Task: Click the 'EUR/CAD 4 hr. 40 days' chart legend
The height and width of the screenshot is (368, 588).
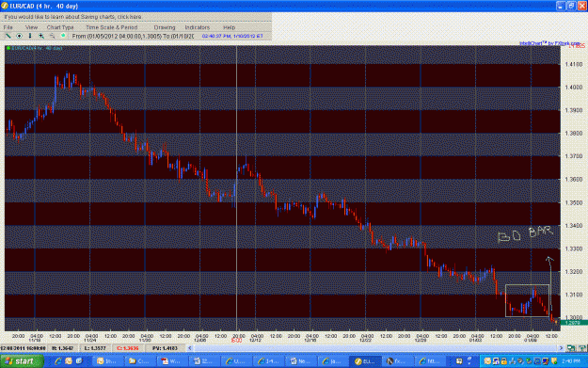Action: [x=34, y=48]
